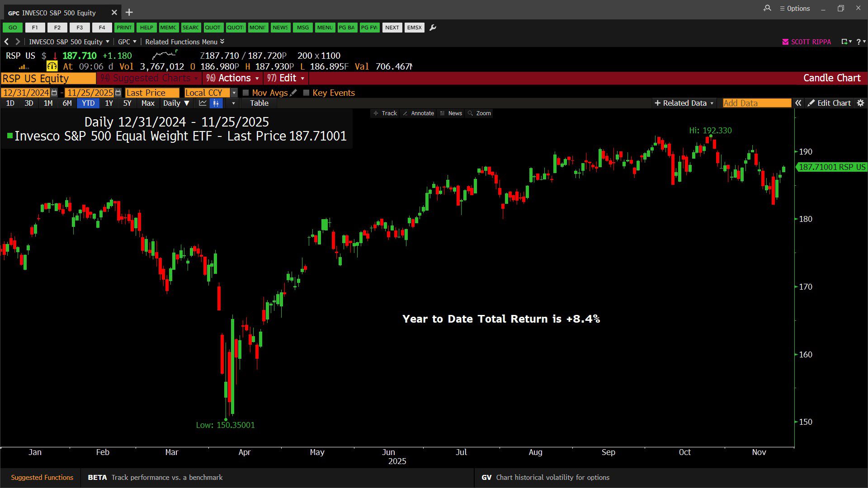Click the wrench settings icon in toolbar
Image resolution: width=868 pixels, height=488 pixels.
tap(433, 28)
